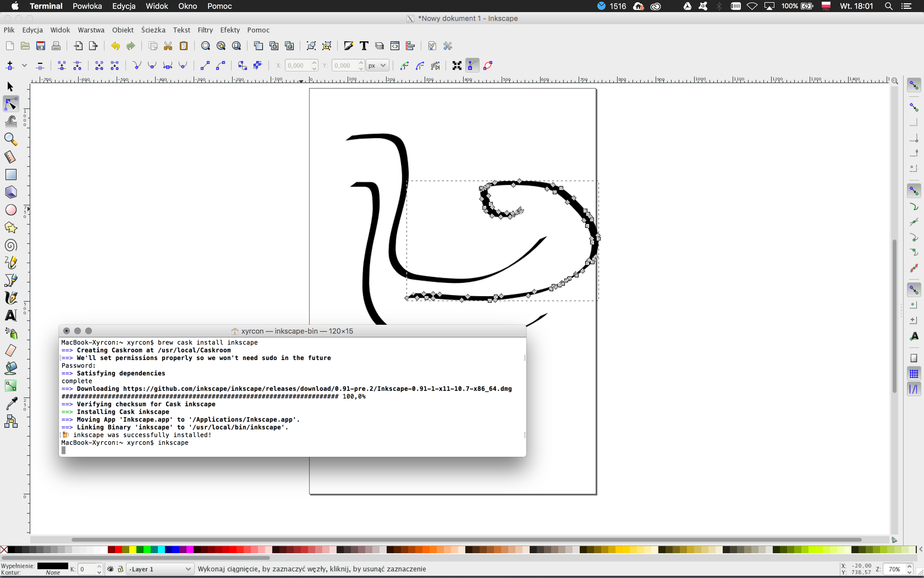Expand the insert node options arrow
The height and width of the screenshot is (578, 924).
tap(24, 65)
